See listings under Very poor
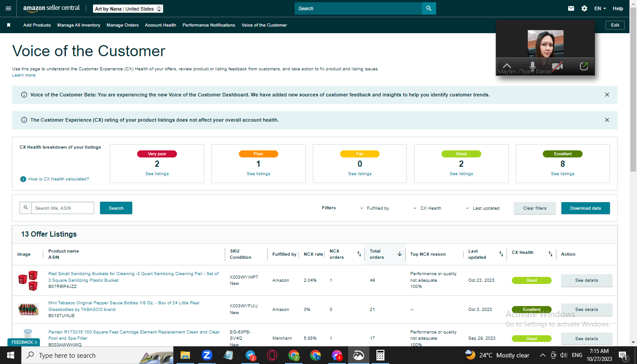The height and width of the screenshot is (364, 637). (x=157, y=174)
